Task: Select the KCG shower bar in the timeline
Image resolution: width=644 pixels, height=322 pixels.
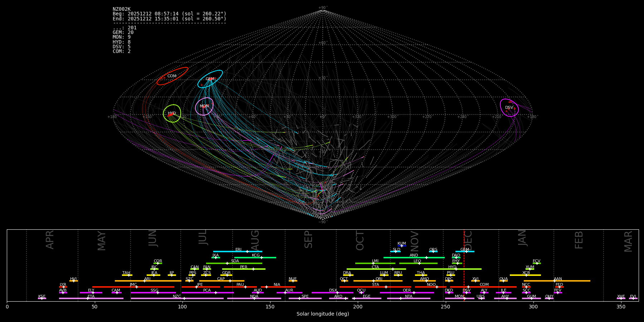Action: 255,258
